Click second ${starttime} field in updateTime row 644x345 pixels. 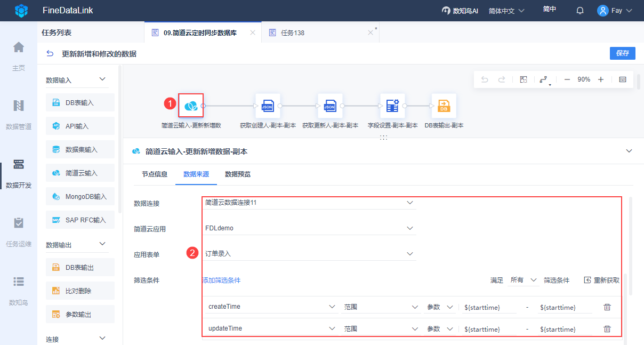565,329
